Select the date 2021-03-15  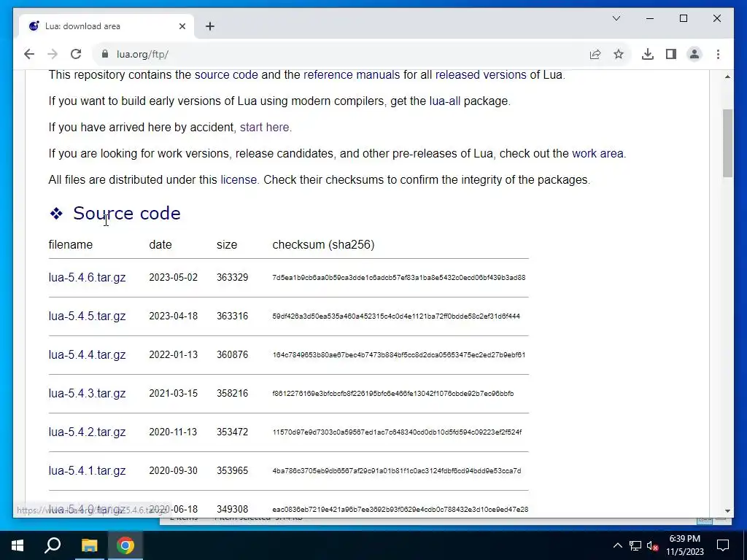tap(174, 393)
